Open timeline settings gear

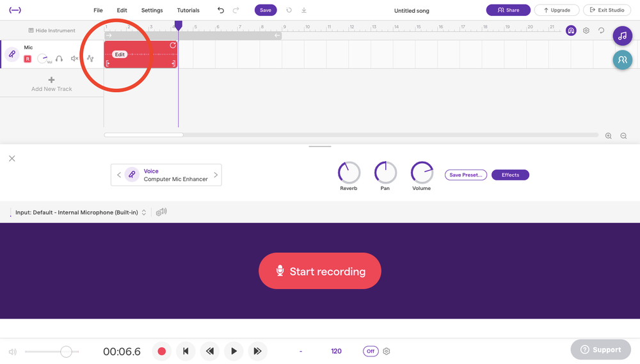click(586, 31)
